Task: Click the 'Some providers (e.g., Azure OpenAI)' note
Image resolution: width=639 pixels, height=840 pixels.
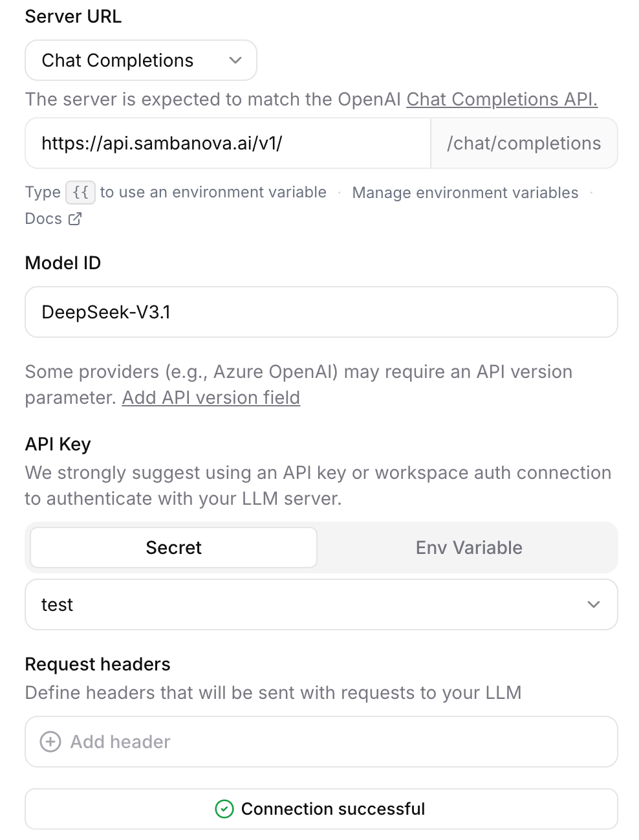Action: click(298, 384)
